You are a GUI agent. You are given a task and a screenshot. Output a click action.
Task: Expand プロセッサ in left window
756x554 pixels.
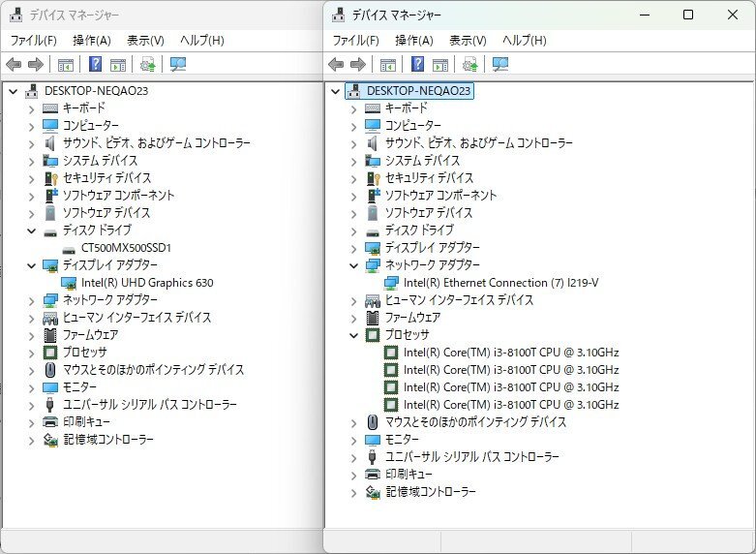31,353
